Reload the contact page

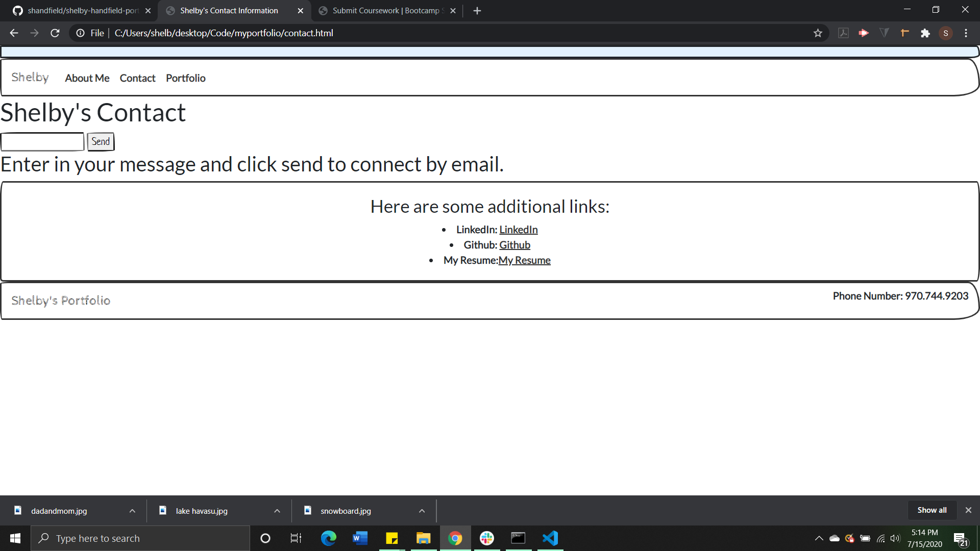point(55,33)
